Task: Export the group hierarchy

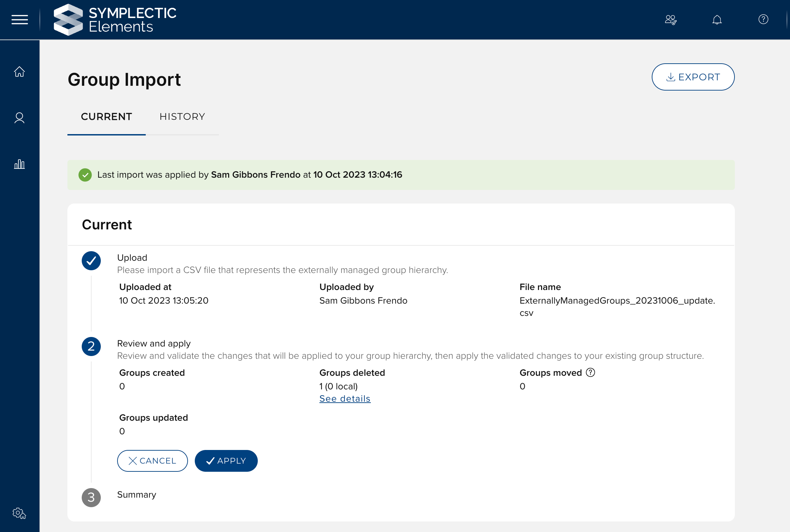Action: (693, 77)
